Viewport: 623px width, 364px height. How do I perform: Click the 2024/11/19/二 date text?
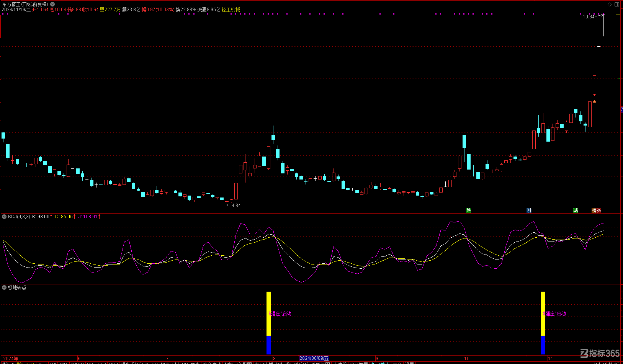click(16, 10)
